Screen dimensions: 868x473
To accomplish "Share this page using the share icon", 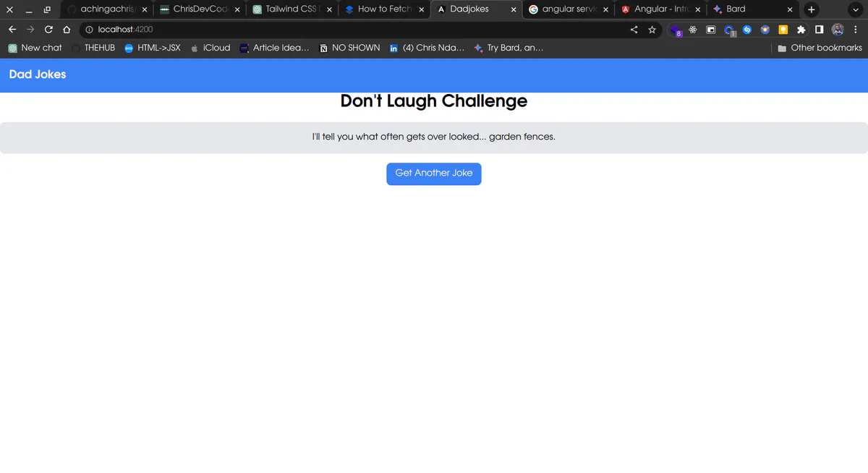I will point(634,30).
